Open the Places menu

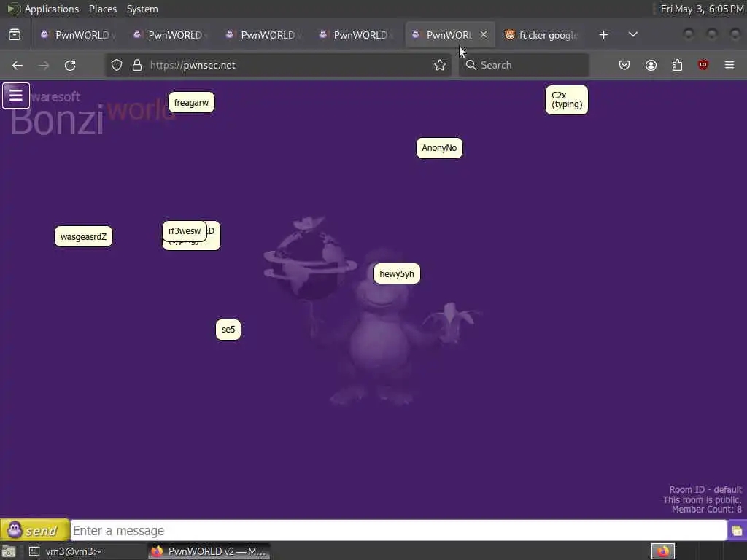pyautogui.click(x=102, y=9)
